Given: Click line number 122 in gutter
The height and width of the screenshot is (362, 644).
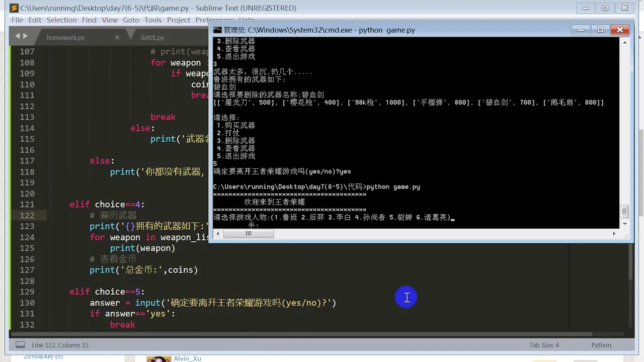Looking at the screenshot, I should [x=27, y=215].
